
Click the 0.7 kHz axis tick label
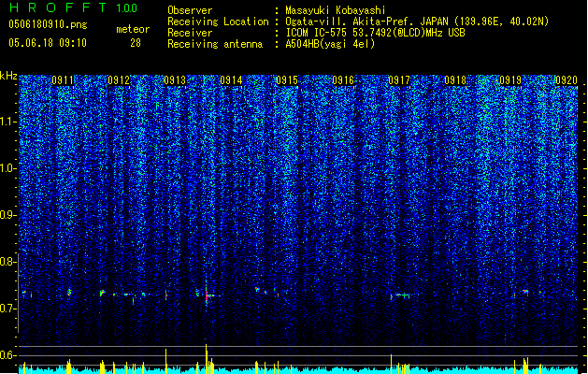[x=8, y=309]
